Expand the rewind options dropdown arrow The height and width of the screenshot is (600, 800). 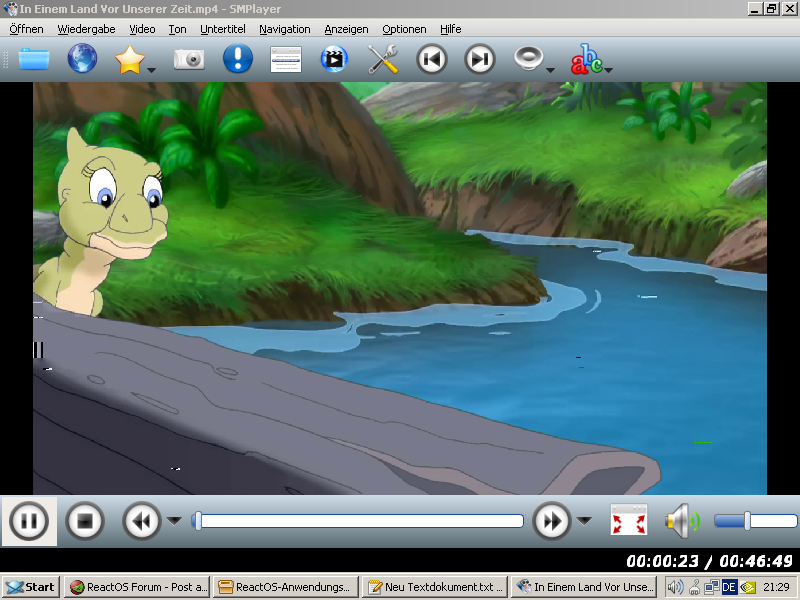(x=174, y=521)
